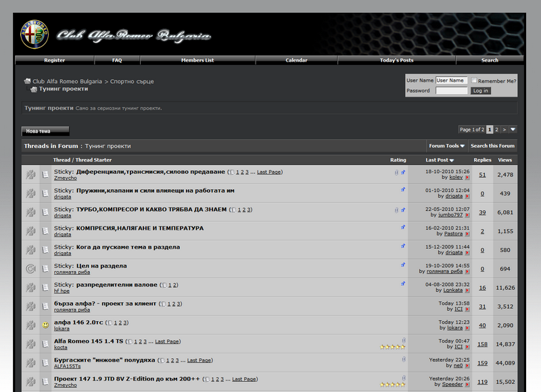The width and height of the screenshot is (541, 392).
Task: Open thread starter ALFA155Ts profile
Action: tap(67, 366)
